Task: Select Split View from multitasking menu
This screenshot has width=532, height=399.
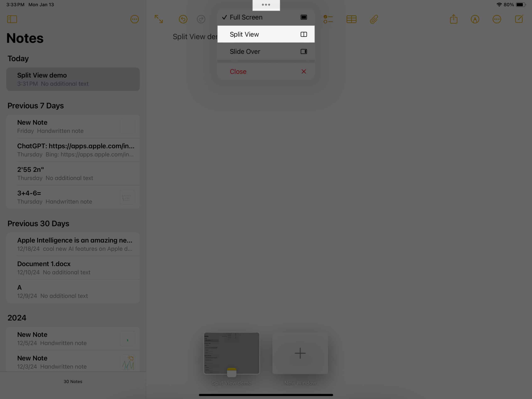Action: (x=266, y=34)
